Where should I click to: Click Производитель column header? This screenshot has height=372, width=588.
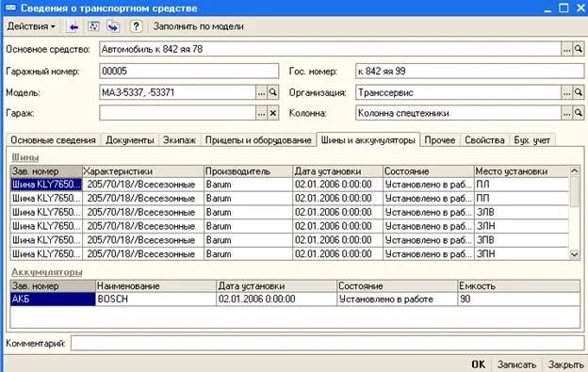[248, 171]
